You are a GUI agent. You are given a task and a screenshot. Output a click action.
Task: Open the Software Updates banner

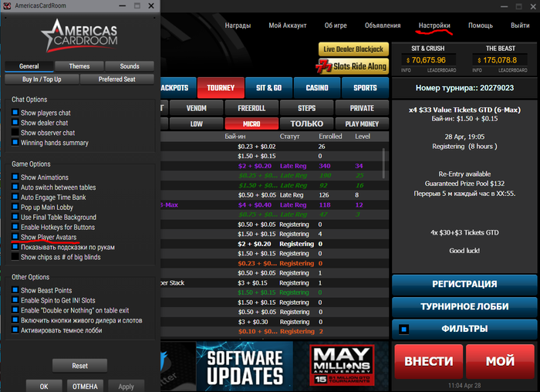click(x=245, y=367)
